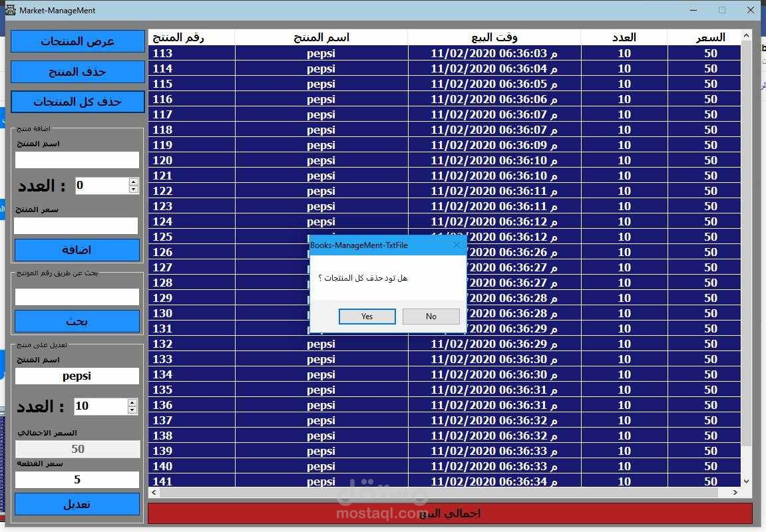
Task: Click the حذف المنتج button
Action: coord(78,72)
